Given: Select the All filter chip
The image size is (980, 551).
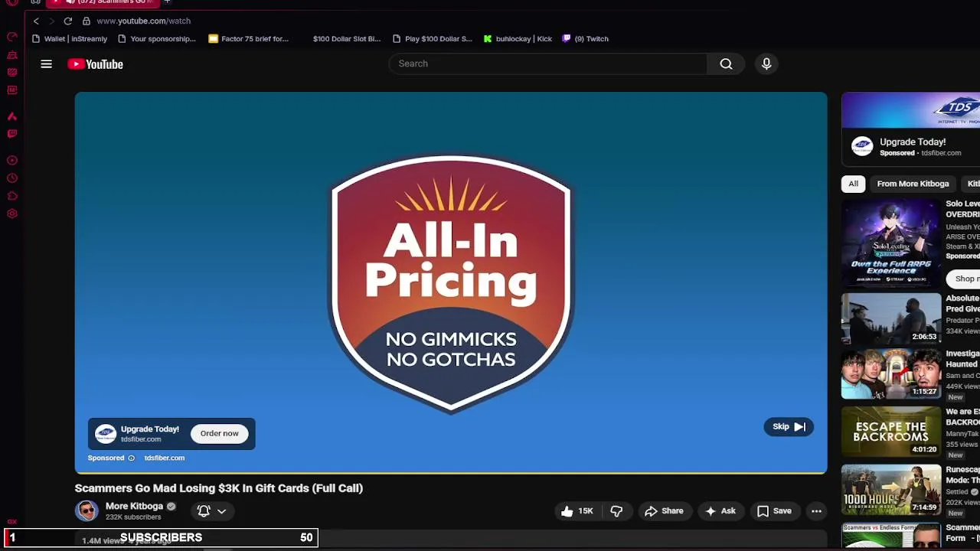Looking at the screenshot, I should click(853, 184).
